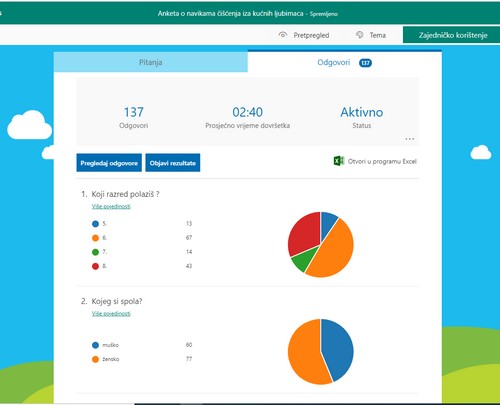The image size is (500, 405).
Task: Click the Spremljeno saved status text
Action: tap(324, 14)
